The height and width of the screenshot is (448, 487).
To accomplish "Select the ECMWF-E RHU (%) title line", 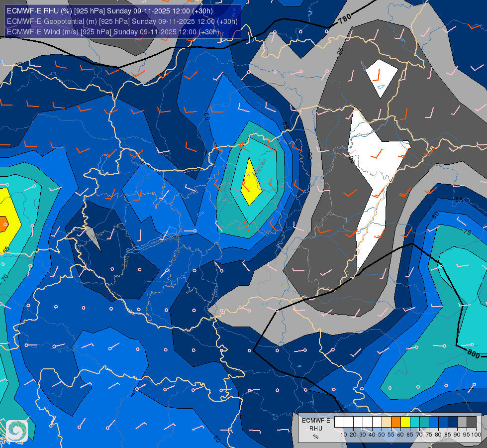I will 110,11.
